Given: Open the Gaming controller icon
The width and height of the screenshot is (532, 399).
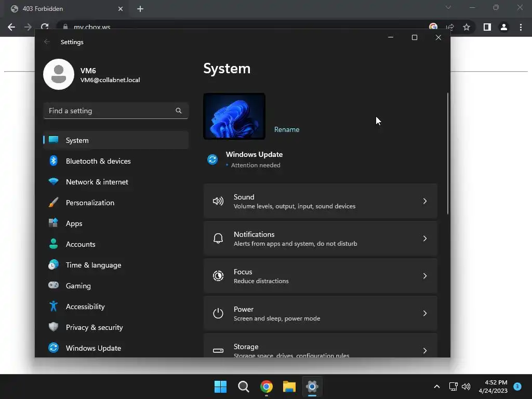Looking at the screenshot, I should [54, 285].
